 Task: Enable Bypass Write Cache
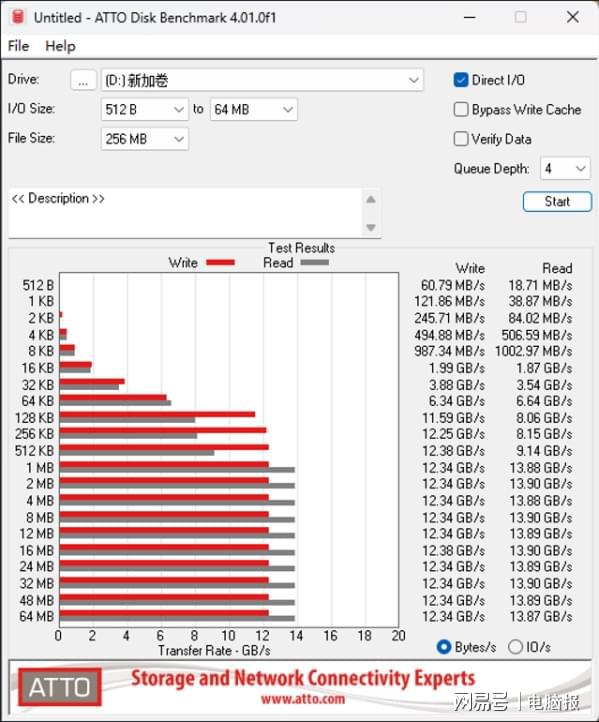click(461, 110)
